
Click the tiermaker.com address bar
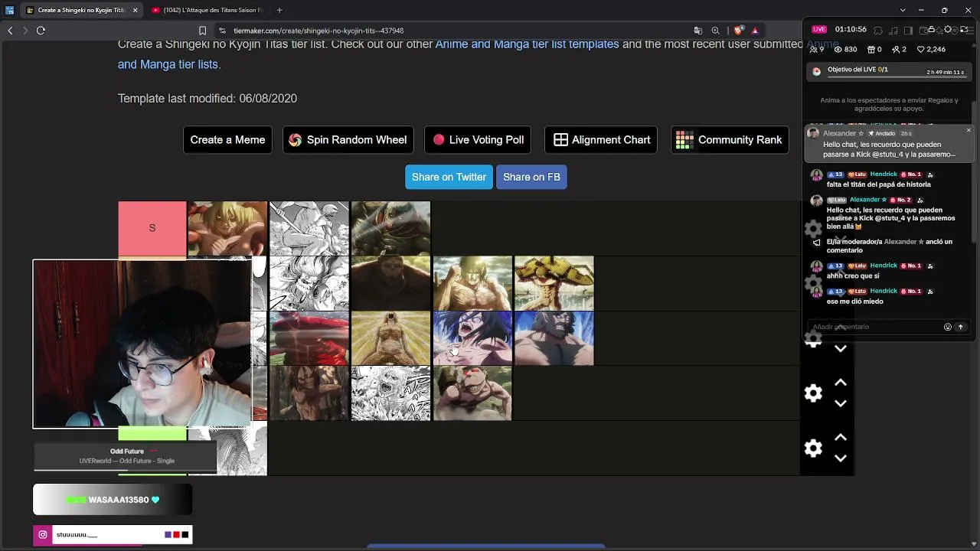(452, 31)
